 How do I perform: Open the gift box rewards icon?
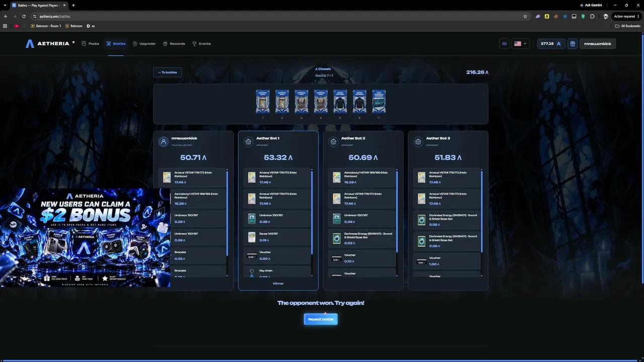coord(572,44)
